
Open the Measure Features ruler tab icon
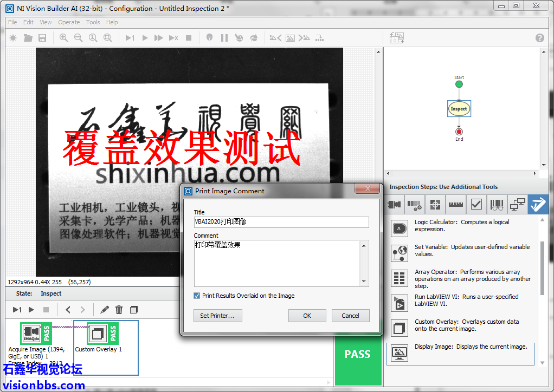tap(455, 205)
